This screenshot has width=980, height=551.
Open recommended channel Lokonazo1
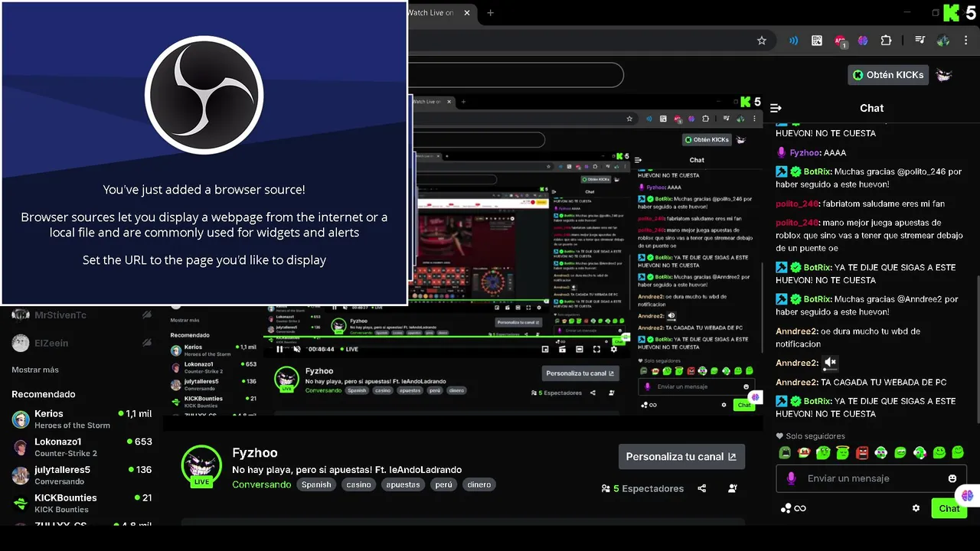[x=81, y=447]
